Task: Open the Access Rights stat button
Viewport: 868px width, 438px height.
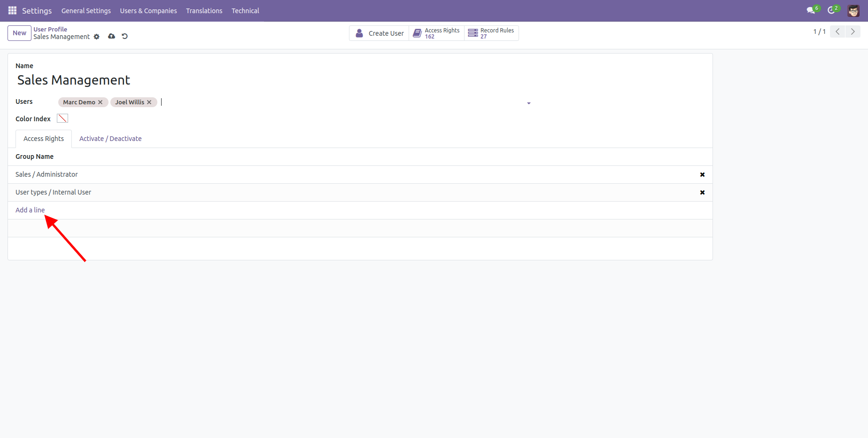Action: click(436, 33)
